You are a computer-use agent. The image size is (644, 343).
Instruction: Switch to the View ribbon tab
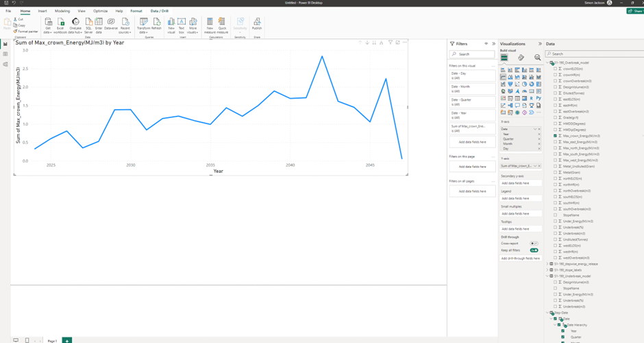tap(82, 11)
